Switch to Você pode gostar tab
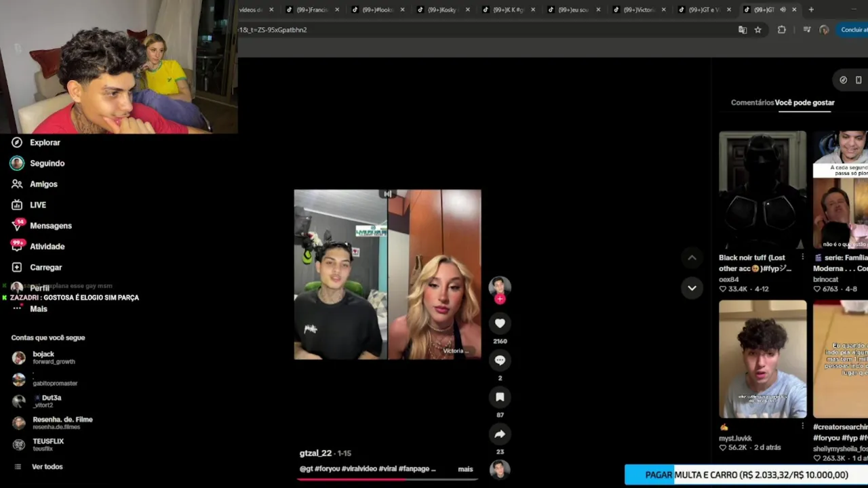 point(805,102)
